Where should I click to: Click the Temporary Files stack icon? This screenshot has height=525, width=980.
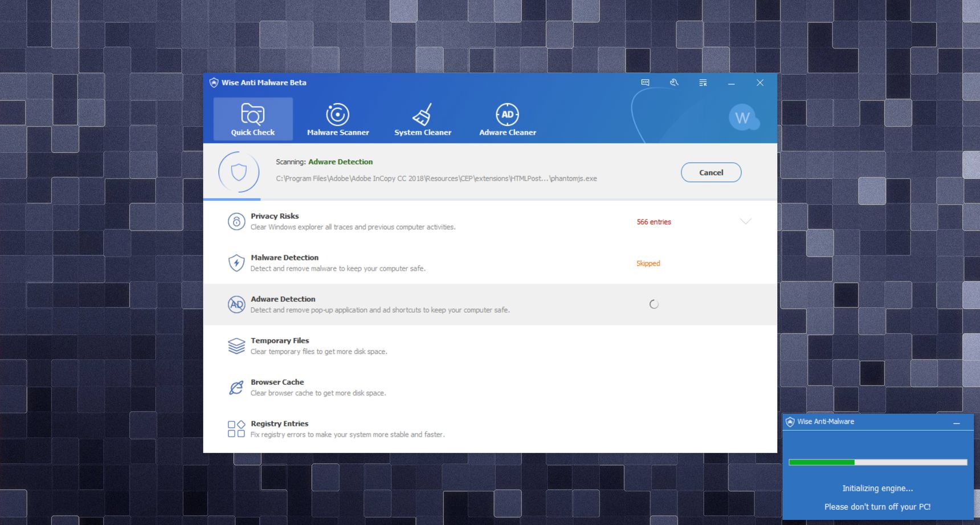tap(236, 346)
